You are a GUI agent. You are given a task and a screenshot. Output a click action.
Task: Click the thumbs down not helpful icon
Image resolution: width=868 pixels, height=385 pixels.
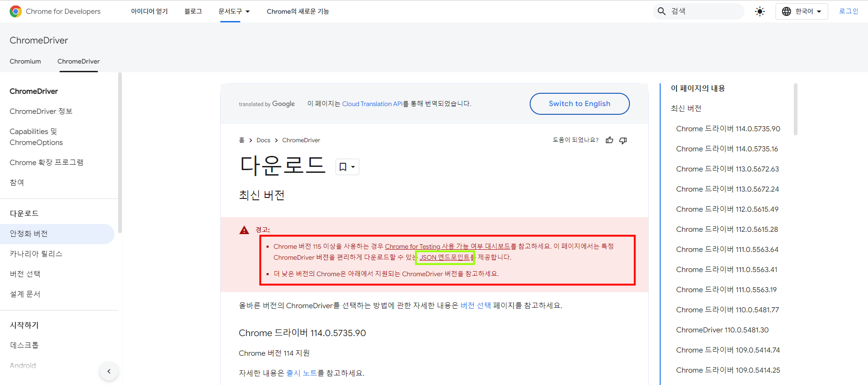[x=623, y=140]
